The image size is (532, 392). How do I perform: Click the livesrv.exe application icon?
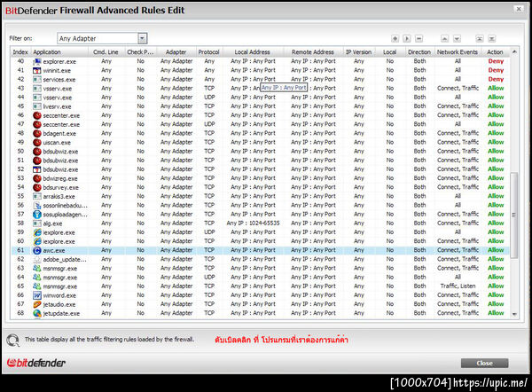pyautogui.click(x=37, y=106)
